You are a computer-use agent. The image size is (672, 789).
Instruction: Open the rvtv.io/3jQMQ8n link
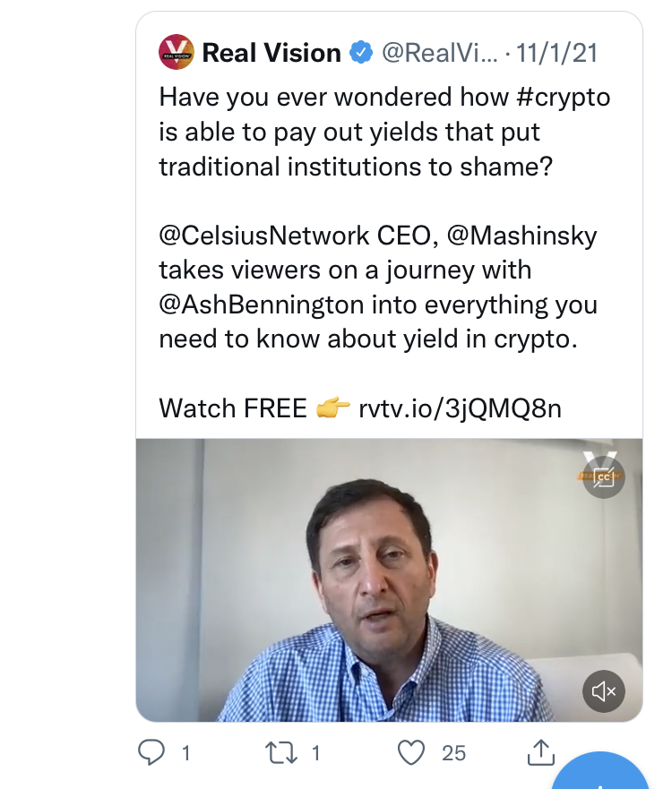pyautogui.click(x=460, y=408)
